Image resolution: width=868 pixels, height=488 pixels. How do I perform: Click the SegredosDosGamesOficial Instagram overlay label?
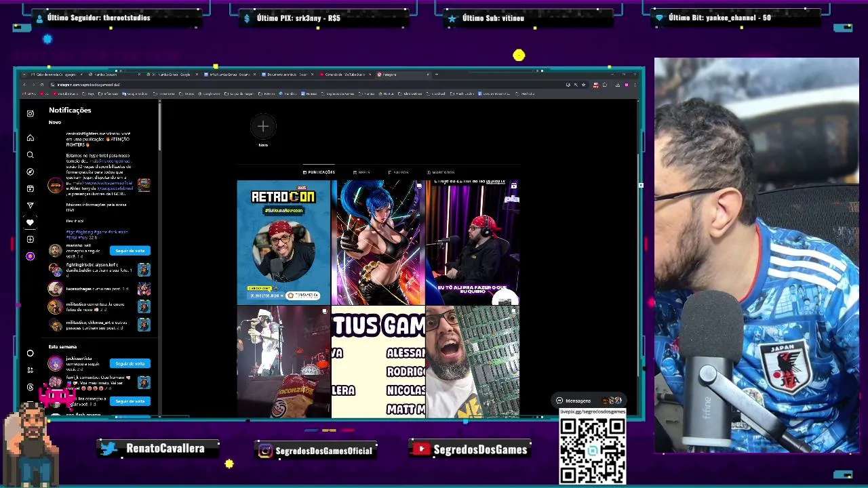tap(316, 451)
